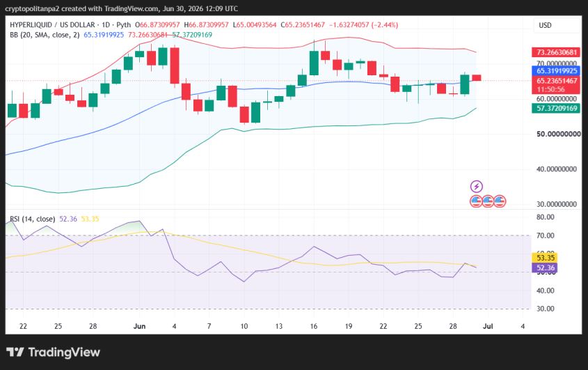Click the large red candle on June 4

click(175, 65)
